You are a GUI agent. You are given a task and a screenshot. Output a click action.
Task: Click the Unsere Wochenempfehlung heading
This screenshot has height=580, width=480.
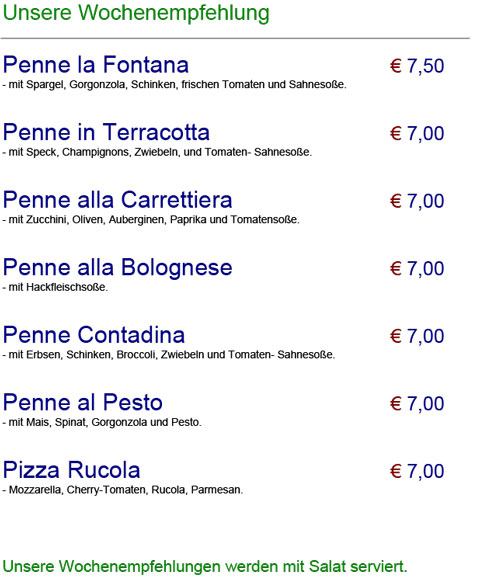pyautogui.click(x=136, y=13)
